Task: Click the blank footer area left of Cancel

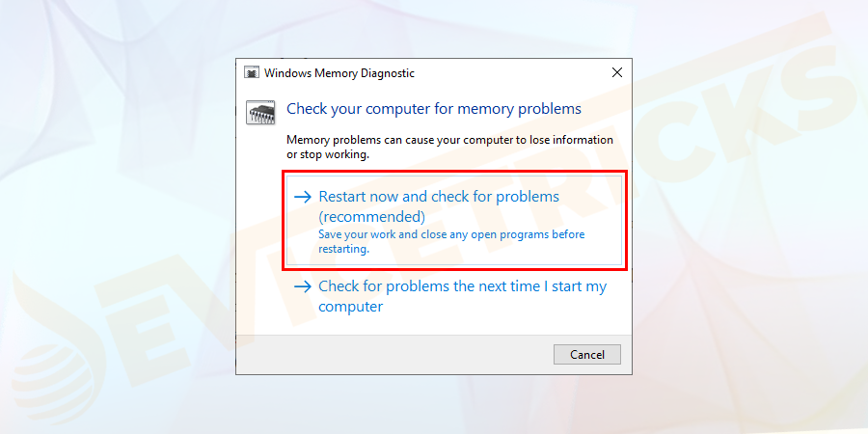Action: [386, 354]
